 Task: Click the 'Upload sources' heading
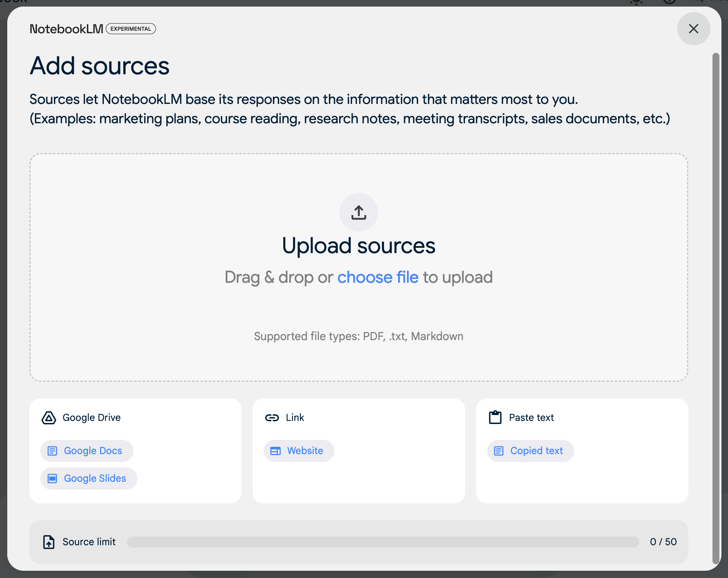pos(358,246)
